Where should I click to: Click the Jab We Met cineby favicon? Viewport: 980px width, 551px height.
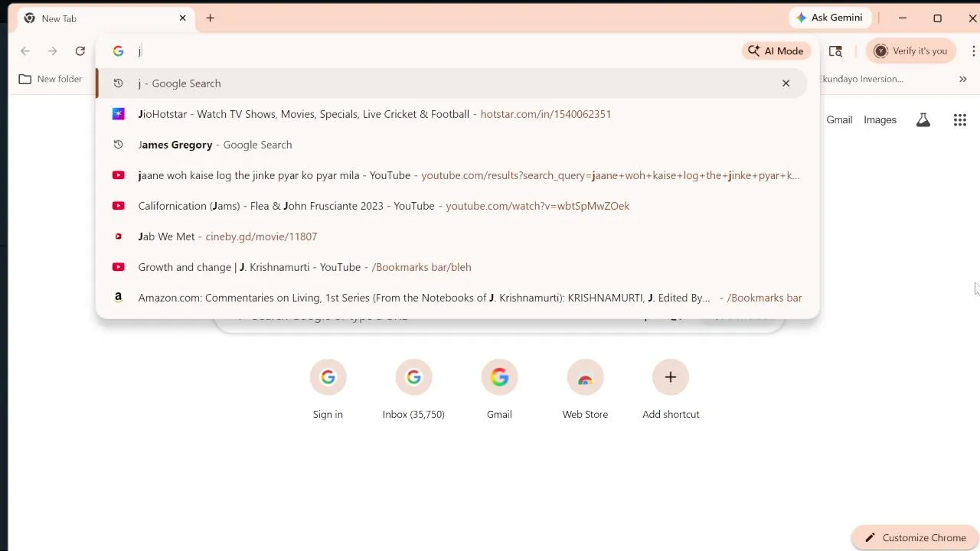118,236
